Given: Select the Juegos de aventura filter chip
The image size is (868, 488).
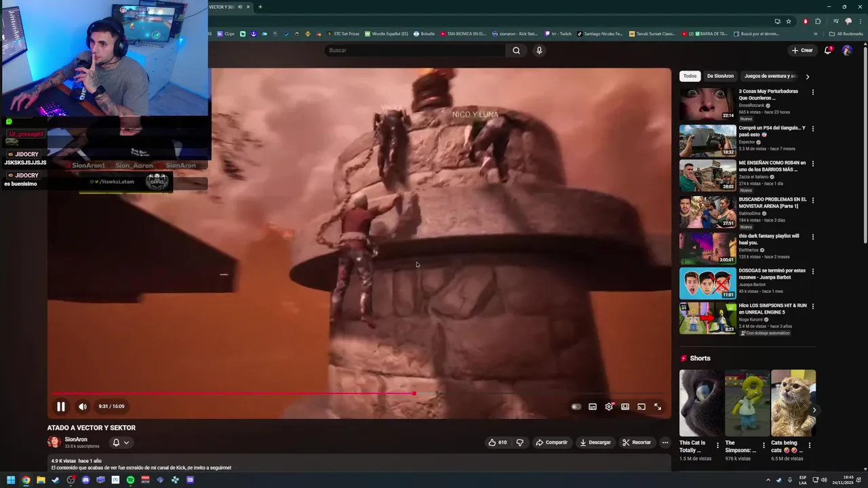Looking at the screenshot, I should click(770, 76).
